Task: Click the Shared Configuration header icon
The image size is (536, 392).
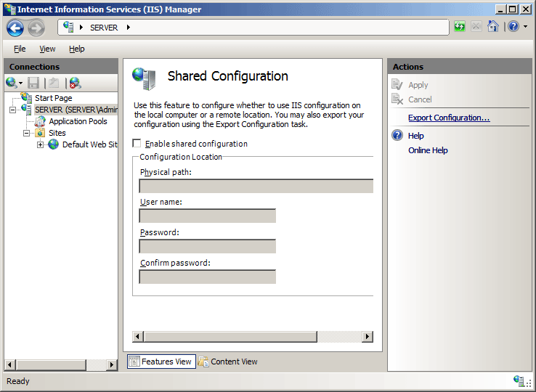Action: [x=144, y=78]
